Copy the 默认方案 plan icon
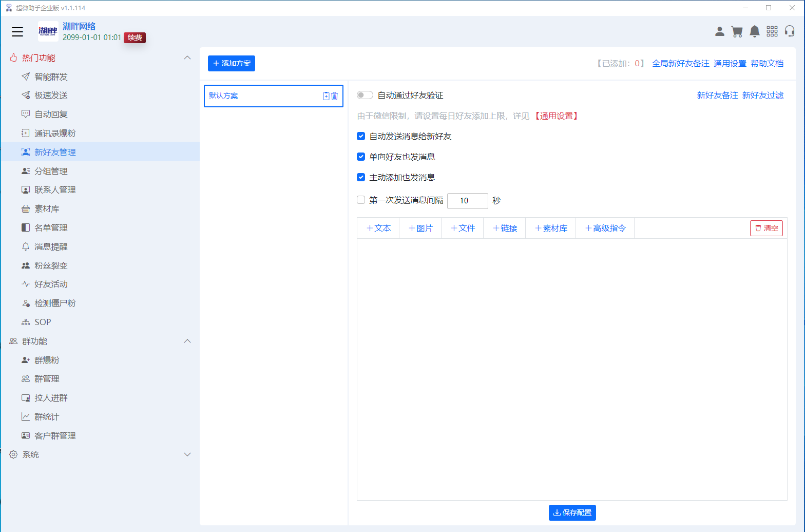Image resolution: width=805 pixels, height=532 pixels. point(326,96)
